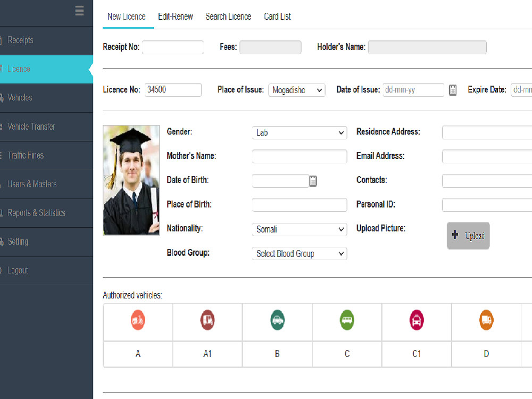Click the Expire Date input
532x399 pixels.
click(521, 90)
